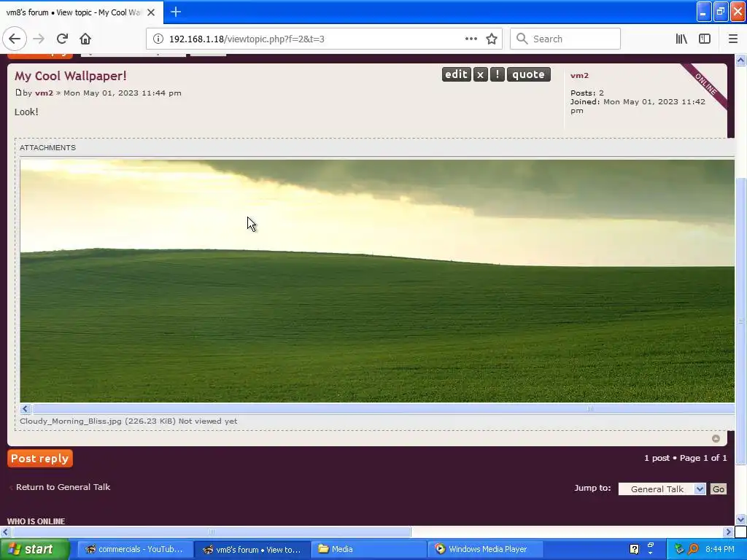Open the Media folder from taskbar
Screen dimensions: 747x560
[x=369, y=549]
